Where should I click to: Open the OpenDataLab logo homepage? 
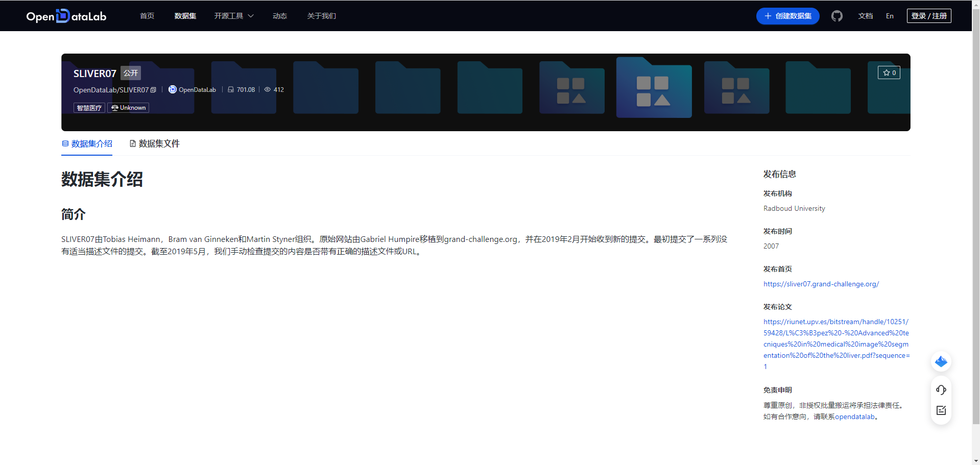click(66, 16)
